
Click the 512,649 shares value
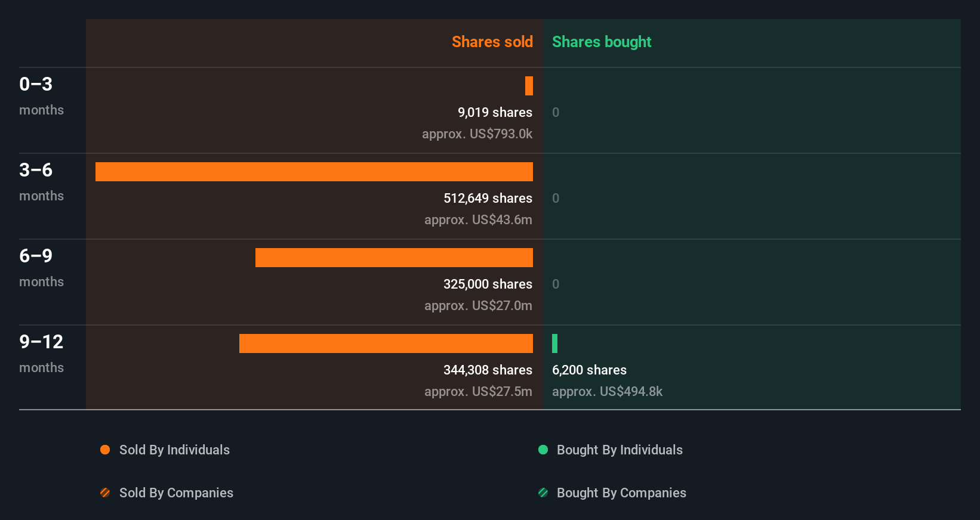[x=488, y=198]
